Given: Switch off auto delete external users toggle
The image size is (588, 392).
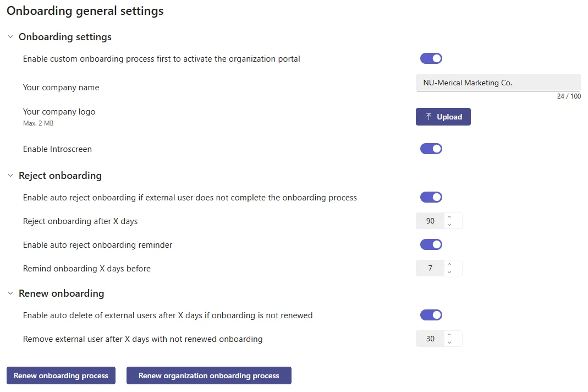Looking at the screenshot, I should (x=431, y=315).
